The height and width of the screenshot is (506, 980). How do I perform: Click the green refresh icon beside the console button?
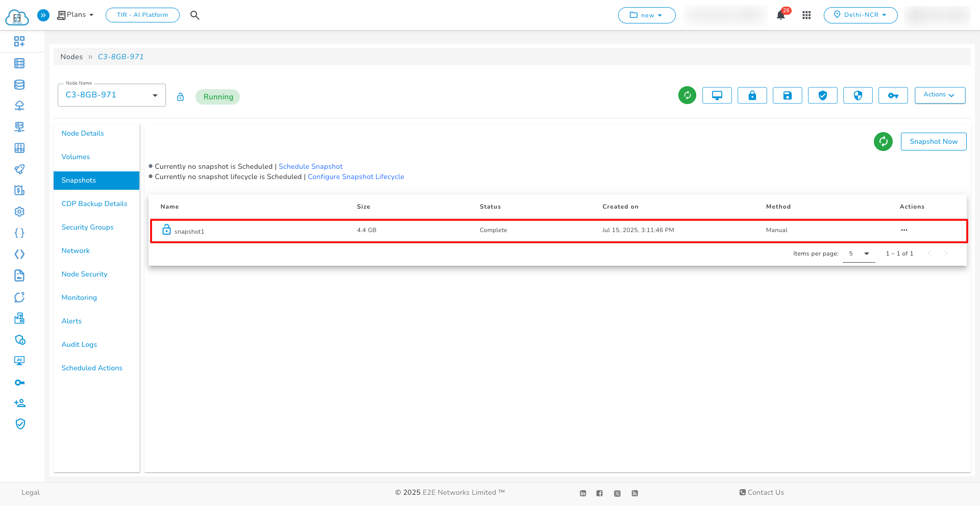point(687,95)
